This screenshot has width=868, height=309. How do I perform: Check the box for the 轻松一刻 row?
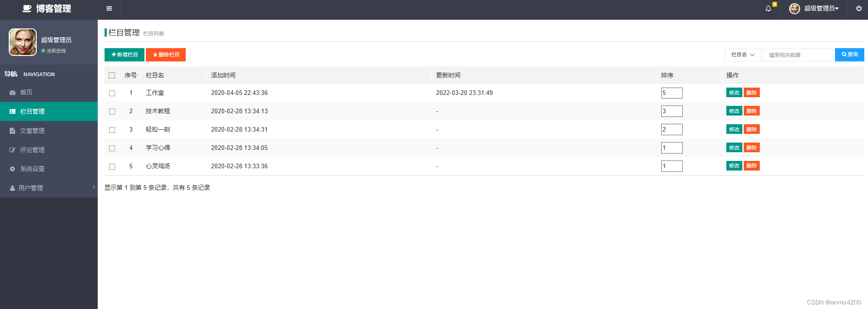pyautogui.click(x=112, y=130)
